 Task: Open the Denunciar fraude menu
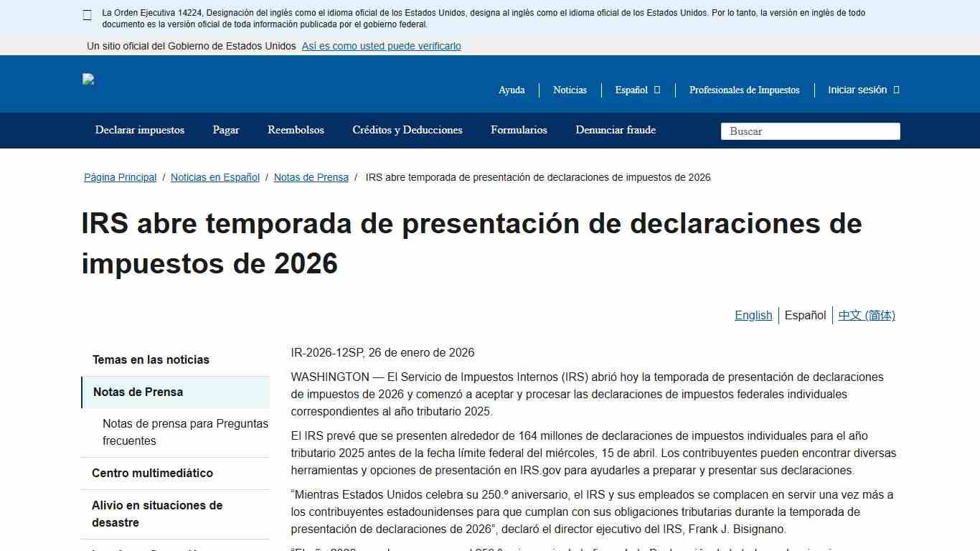pos(615,130)
